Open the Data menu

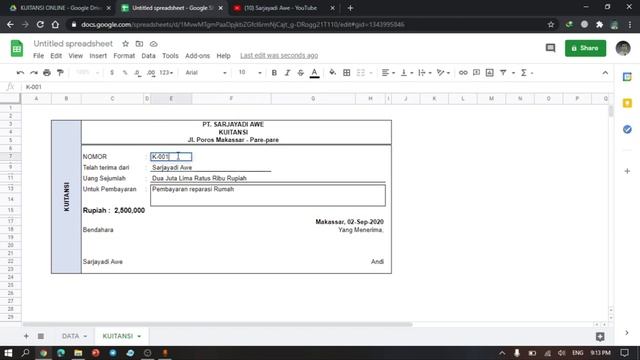148,56
